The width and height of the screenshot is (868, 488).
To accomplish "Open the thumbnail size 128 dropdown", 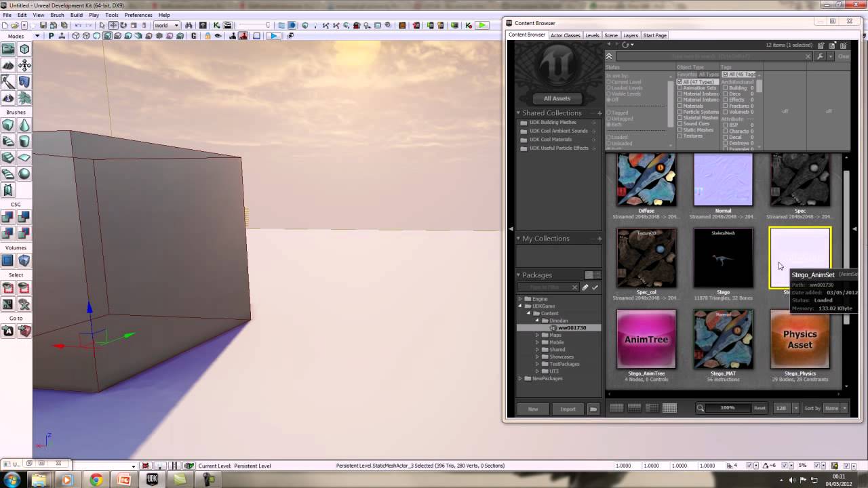I will 785,408.
